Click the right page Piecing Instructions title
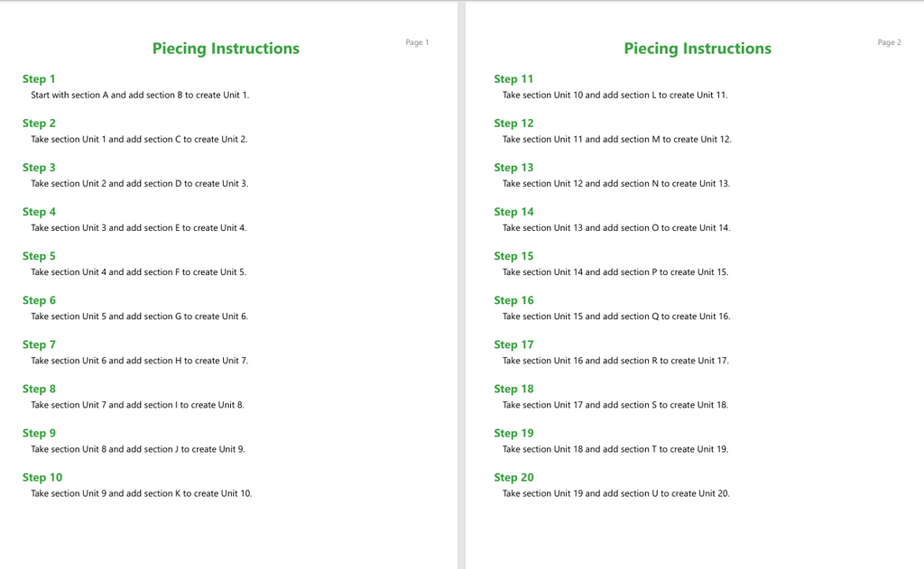Image resolution: width=924 pixels, height=569 pixels. 698,49
